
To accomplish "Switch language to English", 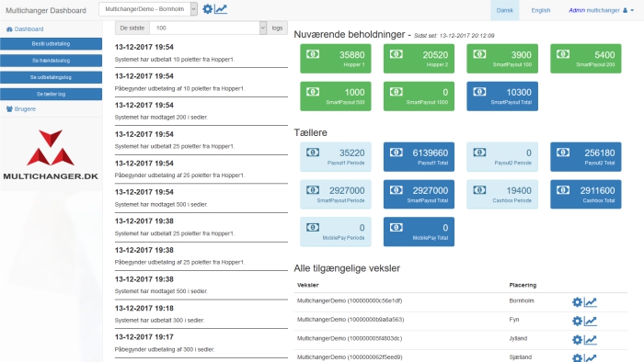I will tap(541, 10).
